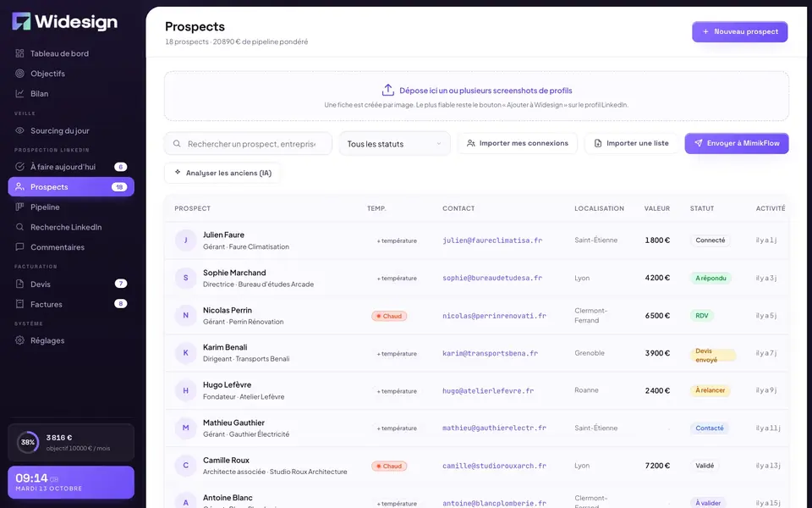Open Tableau de bord grid icon
Image resolution: width=812 pixels, height=508 pixels.
tap(19, 53)
